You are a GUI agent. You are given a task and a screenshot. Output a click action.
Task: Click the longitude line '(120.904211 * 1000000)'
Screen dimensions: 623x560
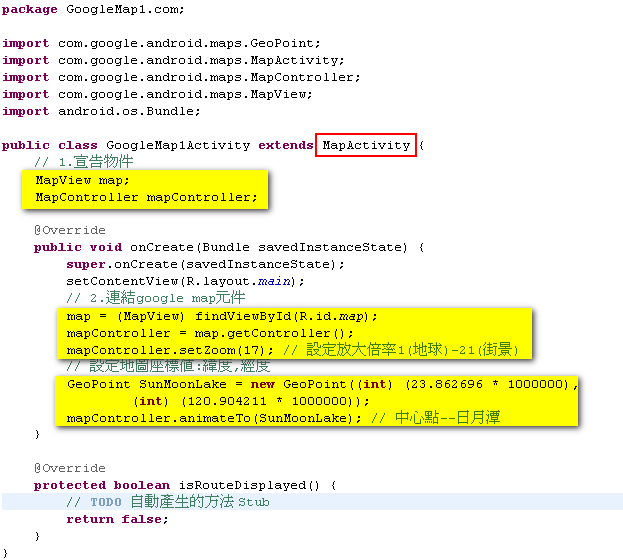tap(251, 401)
